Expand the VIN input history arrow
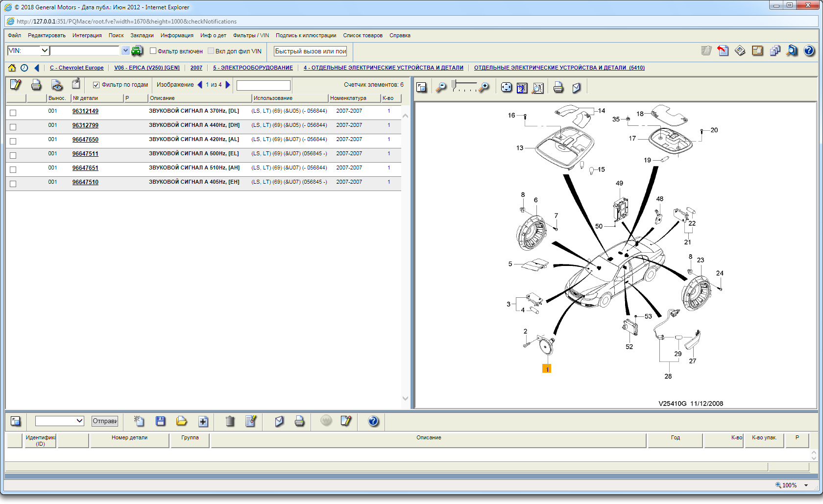The image size is (823, 504). coord(125,50)
